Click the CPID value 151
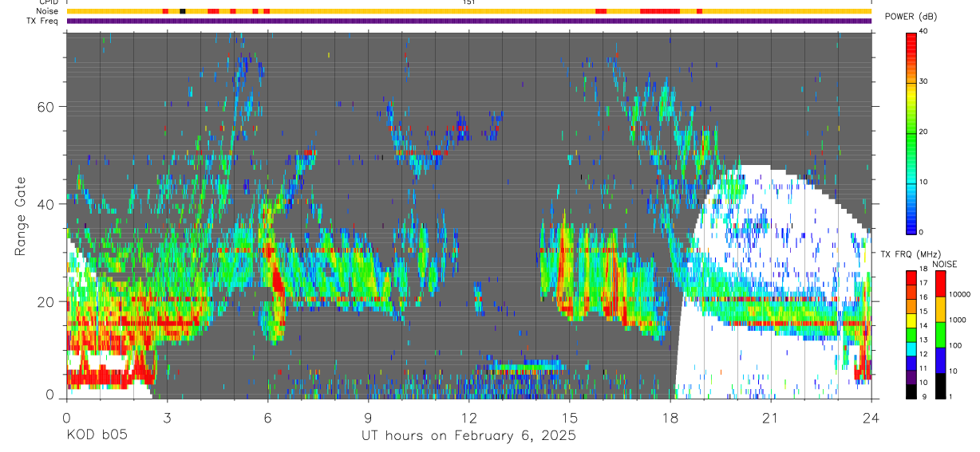 click(x=469, y=2)
